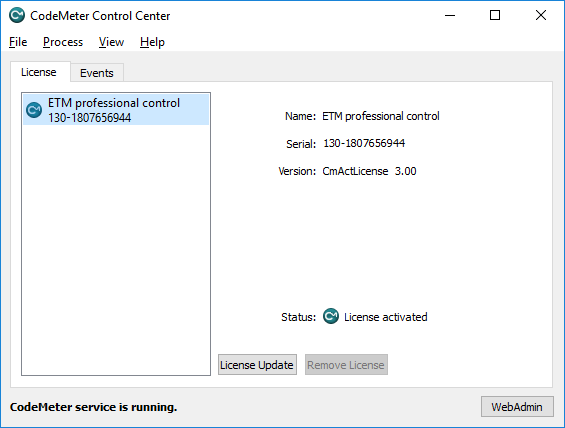Image resolution: width=565 pixels, height=428 pixels.
Task: Select the ETM professional control list entry
Action: click(116, 110)
